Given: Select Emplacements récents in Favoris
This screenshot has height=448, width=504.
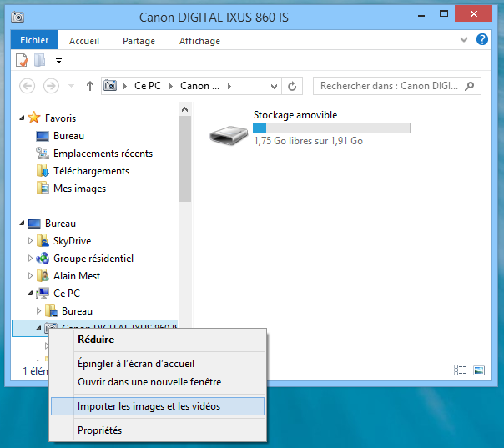Looking at the screenshot, I should (103, 154).
